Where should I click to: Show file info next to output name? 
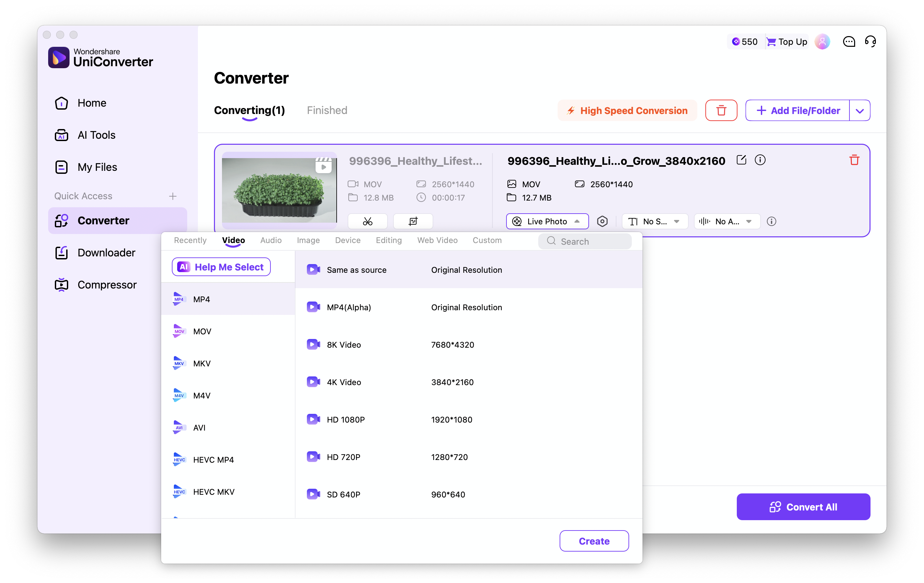760,160
